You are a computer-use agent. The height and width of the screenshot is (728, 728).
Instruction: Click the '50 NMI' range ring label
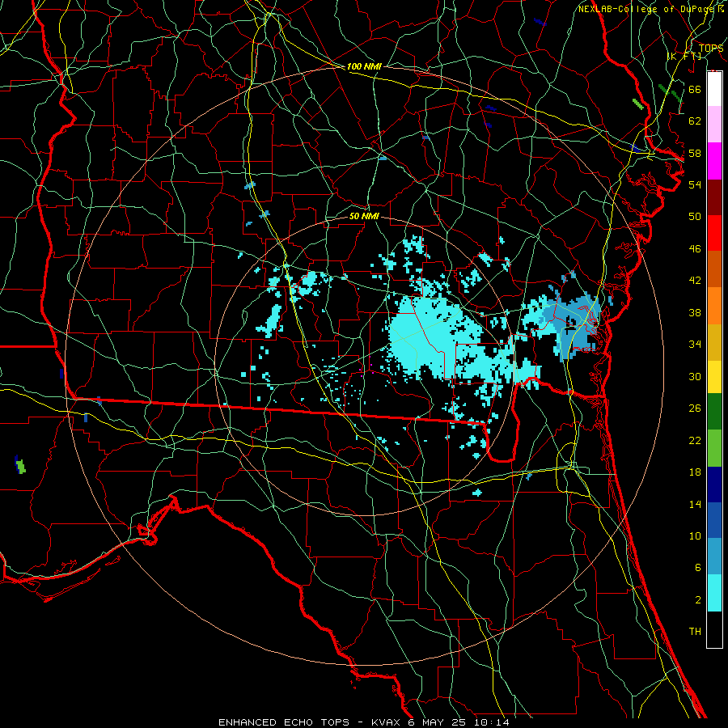point(364,216)
